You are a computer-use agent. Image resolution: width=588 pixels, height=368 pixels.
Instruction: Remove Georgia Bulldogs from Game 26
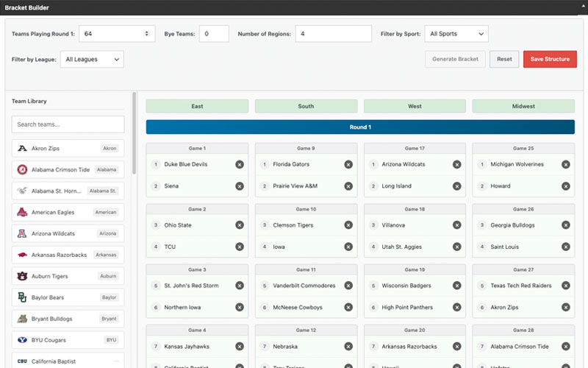[x=566, y=225]
